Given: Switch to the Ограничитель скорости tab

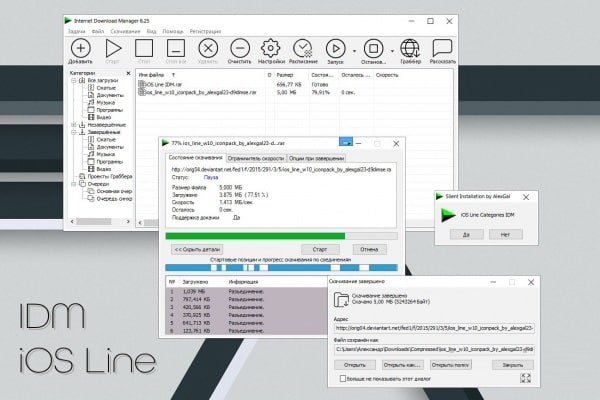Looking at the screenshot, I should pos(256,158).
